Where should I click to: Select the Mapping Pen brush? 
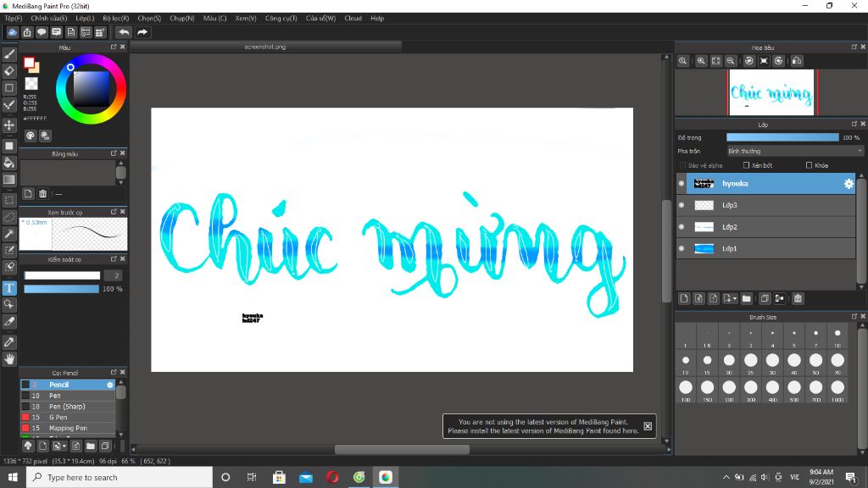(68, 428)
